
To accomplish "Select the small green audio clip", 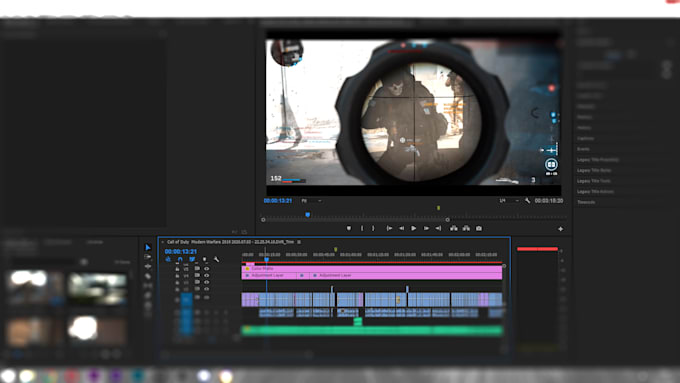I will tap(358, 321).
